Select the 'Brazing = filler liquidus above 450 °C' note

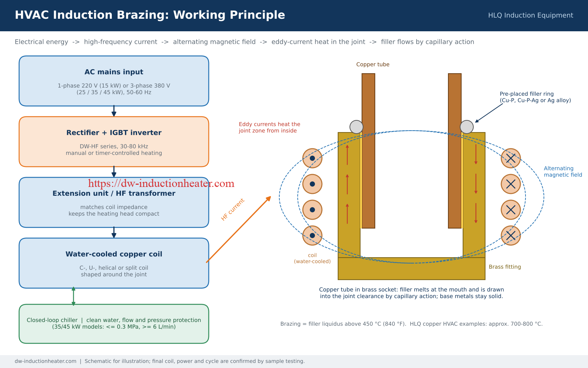pyautogui.click(x=412, y=324)
